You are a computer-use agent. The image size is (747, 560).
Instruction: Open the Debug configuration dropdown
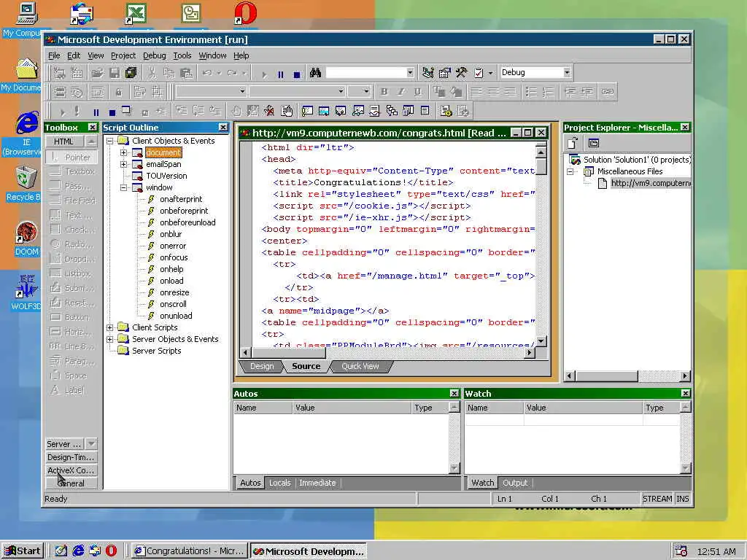coord(567,72)
